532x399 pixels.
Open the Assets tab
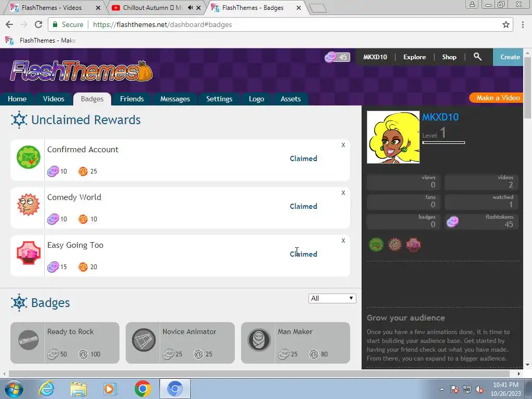click(x=291, y=99)
